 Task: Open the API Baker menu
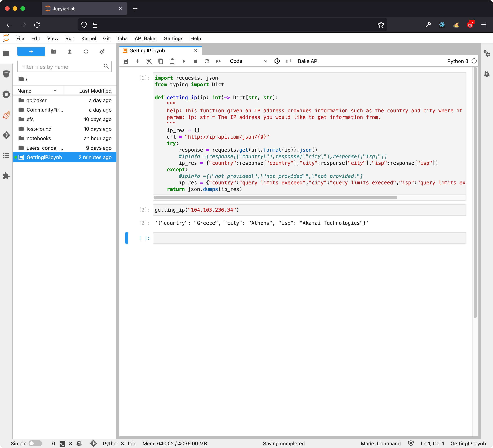coord(146,38)
